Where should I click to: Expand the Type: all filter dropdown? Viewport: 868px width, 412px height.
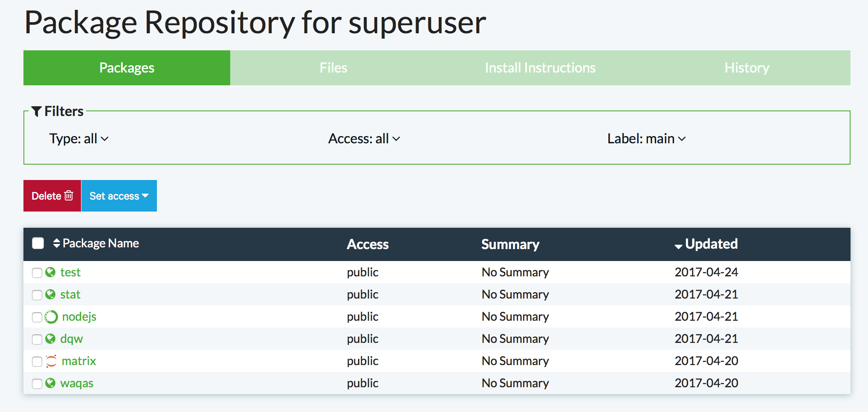click(x=79, y=139)
